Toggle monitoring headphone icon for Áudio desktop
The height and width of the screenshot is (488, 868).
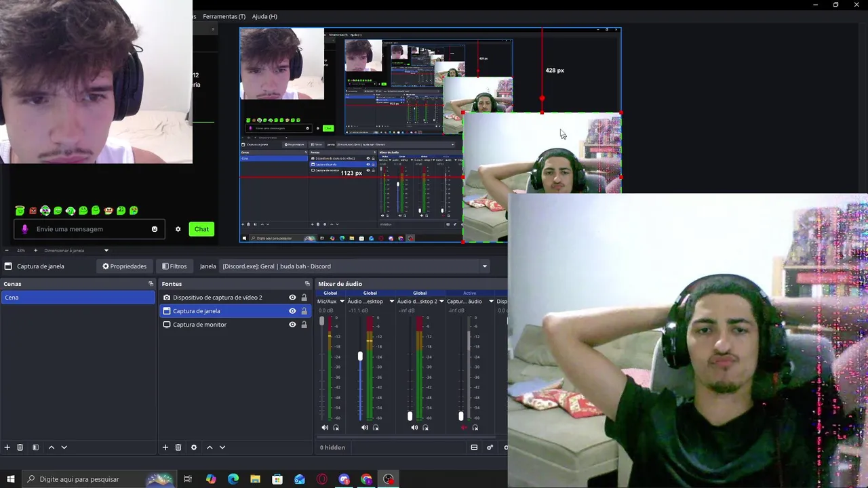(x=376, y=428)
